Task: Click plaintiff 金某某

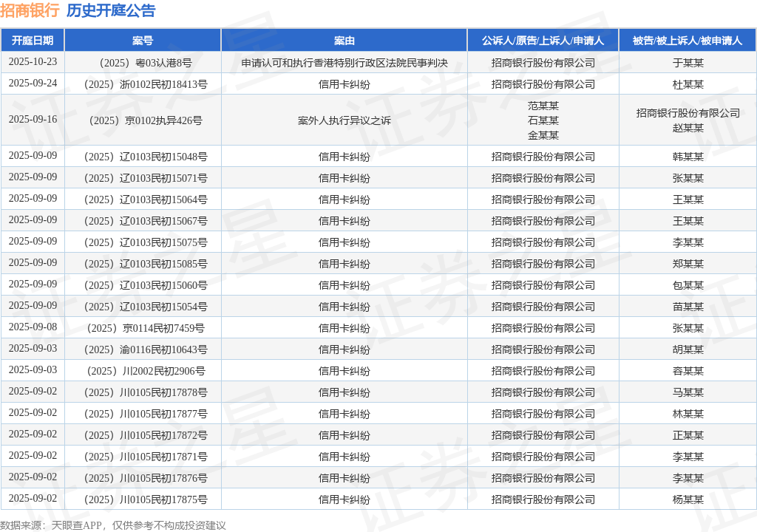Action: 543,135
